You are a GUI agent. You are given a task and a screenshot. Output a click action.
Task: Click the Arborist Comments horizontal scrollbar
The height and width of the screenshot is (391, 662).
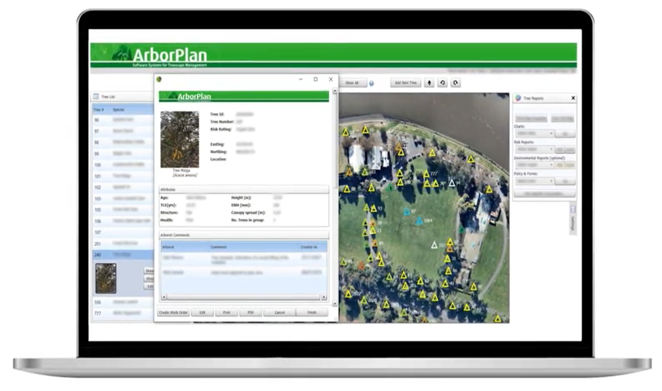pyautogui.click(x=244, y=297)
